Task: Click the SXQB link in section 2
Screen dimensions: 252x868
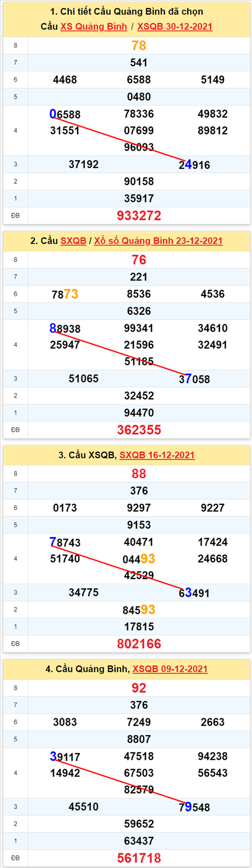Action: (x=73, y=241)
